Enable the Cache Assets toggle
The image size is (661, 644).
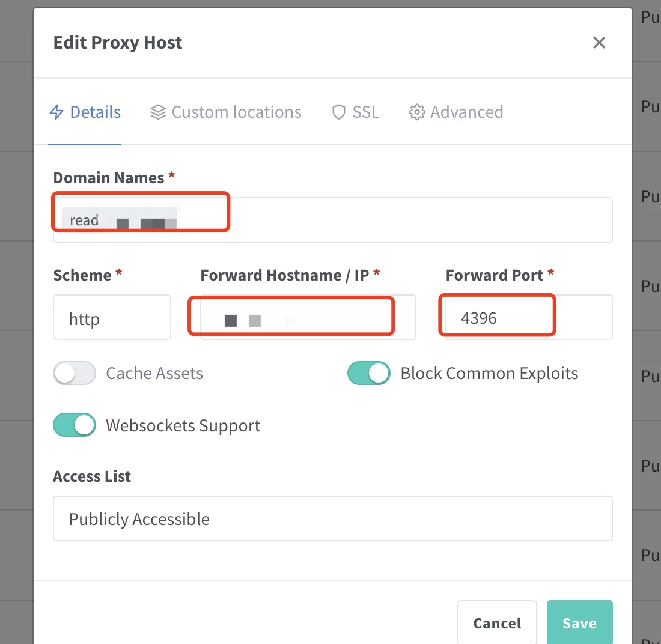(x=75, y=373)
